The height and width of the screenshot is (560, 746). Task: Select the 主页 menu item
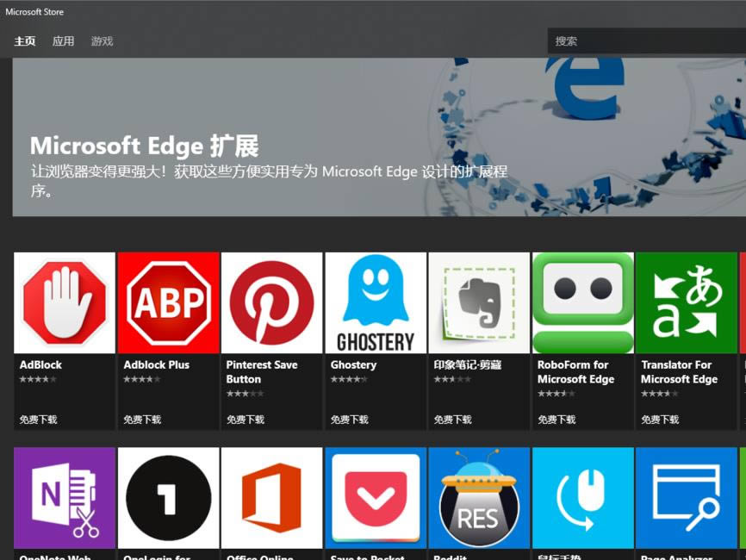tap(24, 40)
